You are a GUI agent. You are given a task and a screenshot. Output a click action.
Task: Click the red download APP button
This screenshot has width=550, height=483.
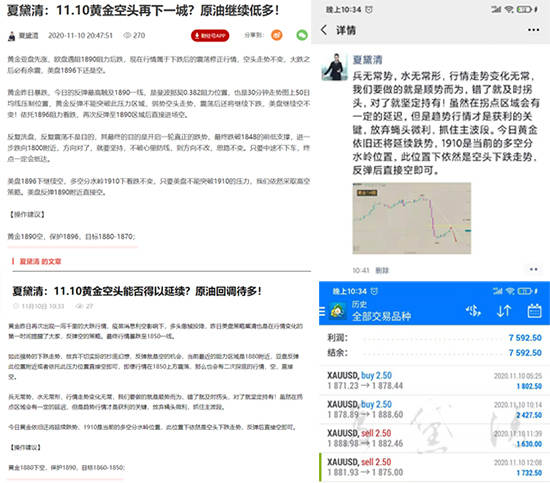click(210, 35)
